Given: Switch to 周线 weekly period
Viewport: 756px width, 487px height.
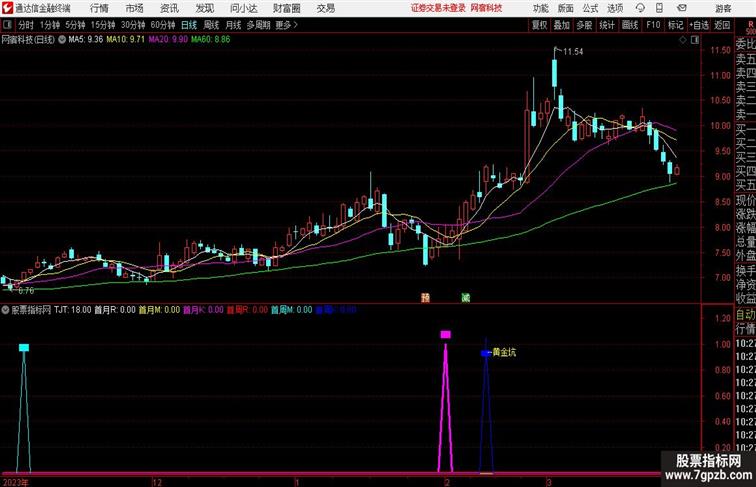Looking at the screenshot, I should 211,25.
